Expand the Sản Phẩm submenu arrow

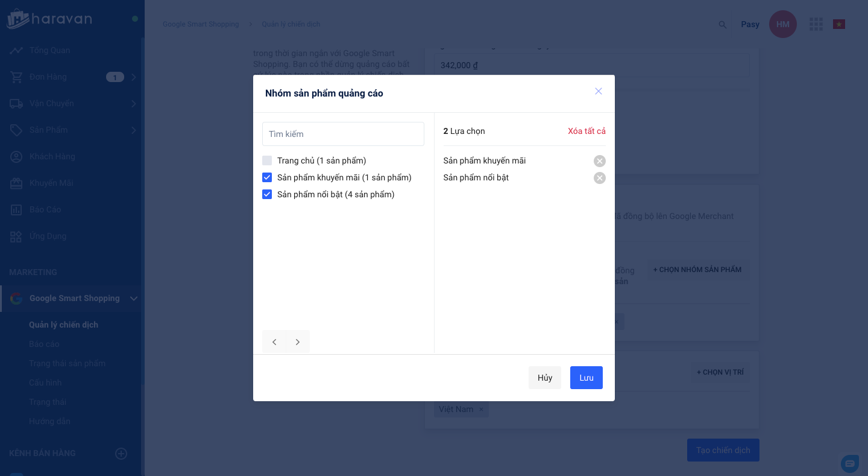134,130
